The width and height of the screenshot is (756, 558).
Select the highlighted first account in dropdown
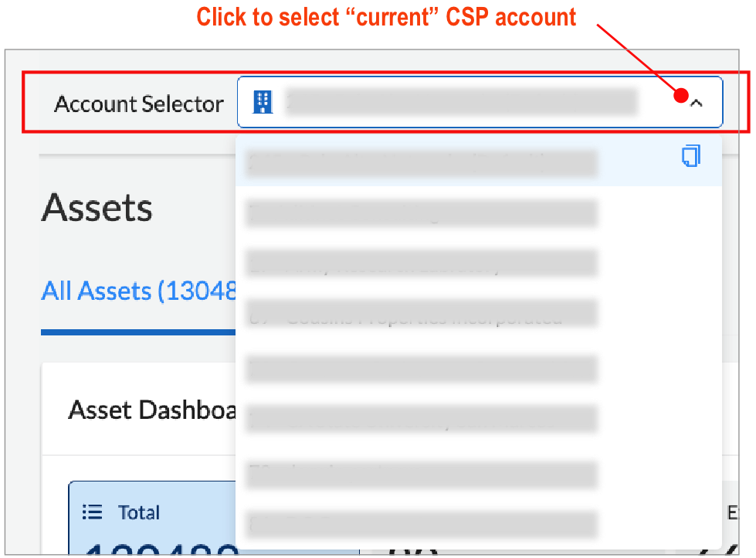click(421, 162)
